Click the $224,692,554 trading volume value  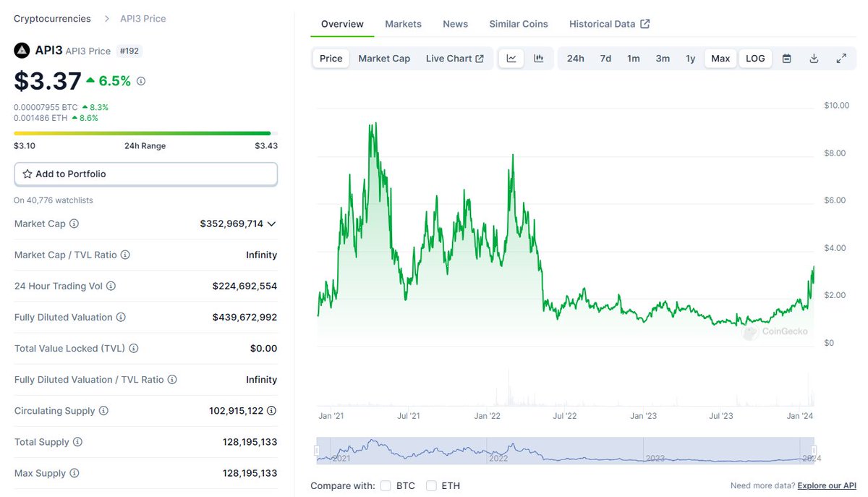click(244, 286)
